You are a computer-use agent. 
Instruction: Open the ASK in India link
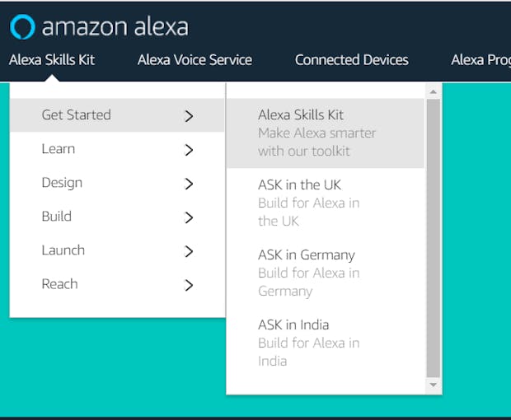point(326,343)
